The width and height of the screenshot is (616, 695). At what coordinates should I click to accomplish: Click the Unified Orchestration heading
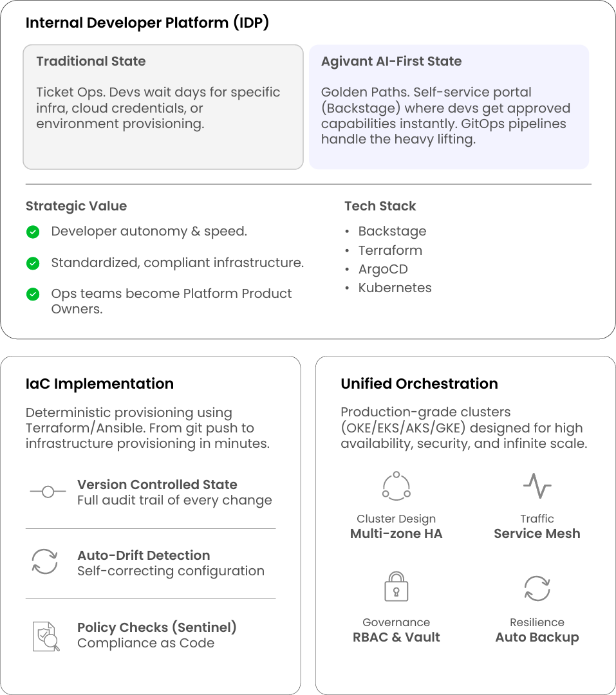click(x=419, y=384)
